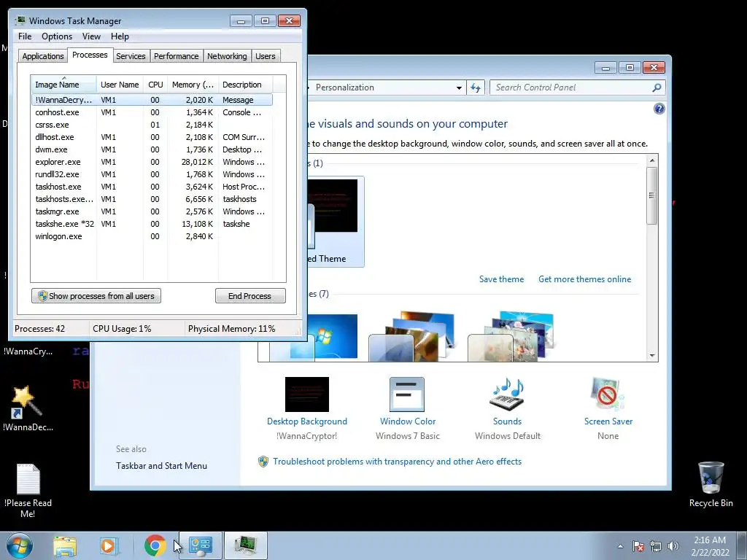
Task: Sort processes by User Name column
Action: pyautogui.click(x=120, y=85)
